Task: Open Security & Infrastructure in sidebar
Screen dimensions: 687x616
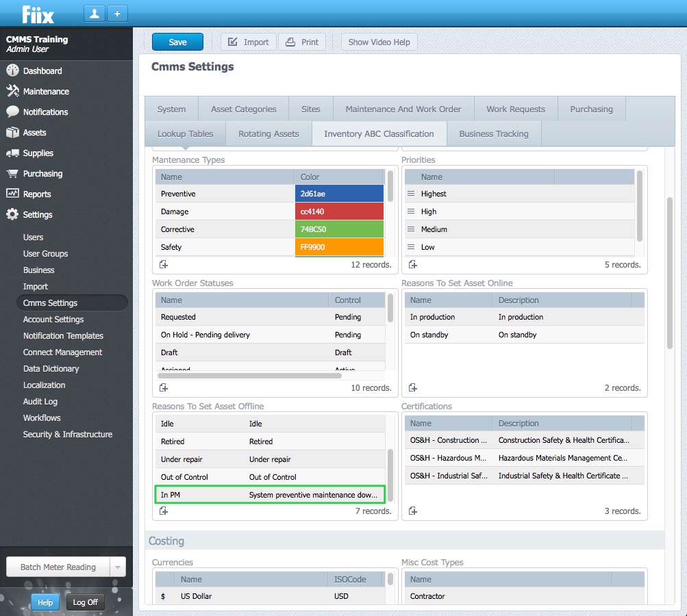Action: (x=68, y=435)
